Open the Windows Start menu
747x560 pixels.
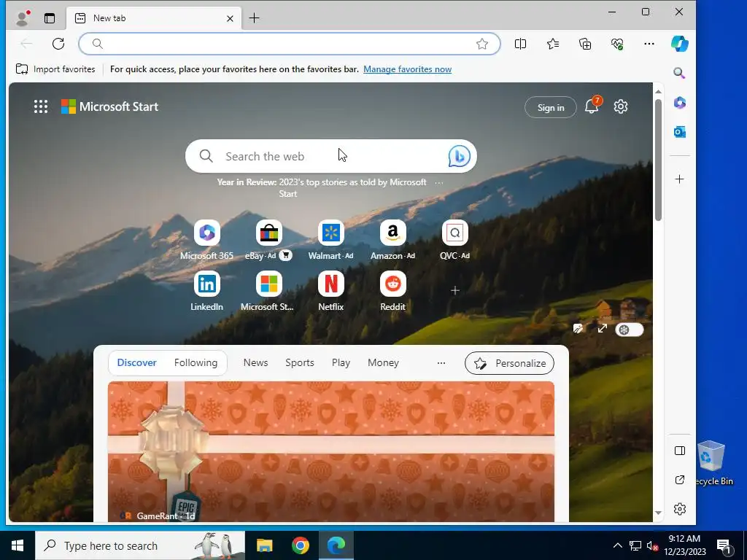point(18,545)
